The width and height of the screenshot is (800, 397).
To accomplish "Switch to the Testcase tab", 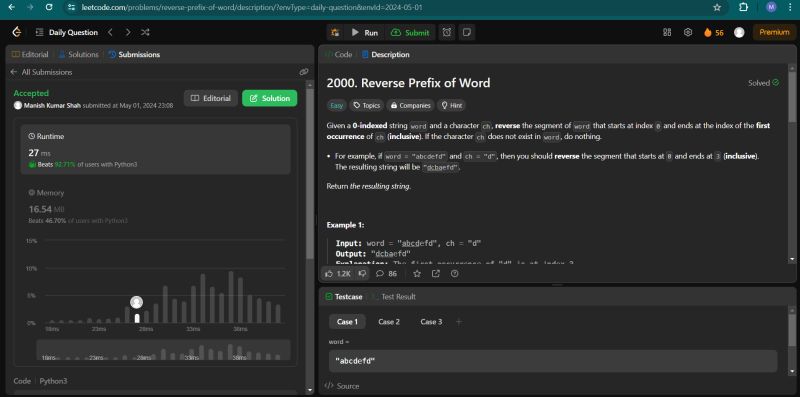I will 344,296.
